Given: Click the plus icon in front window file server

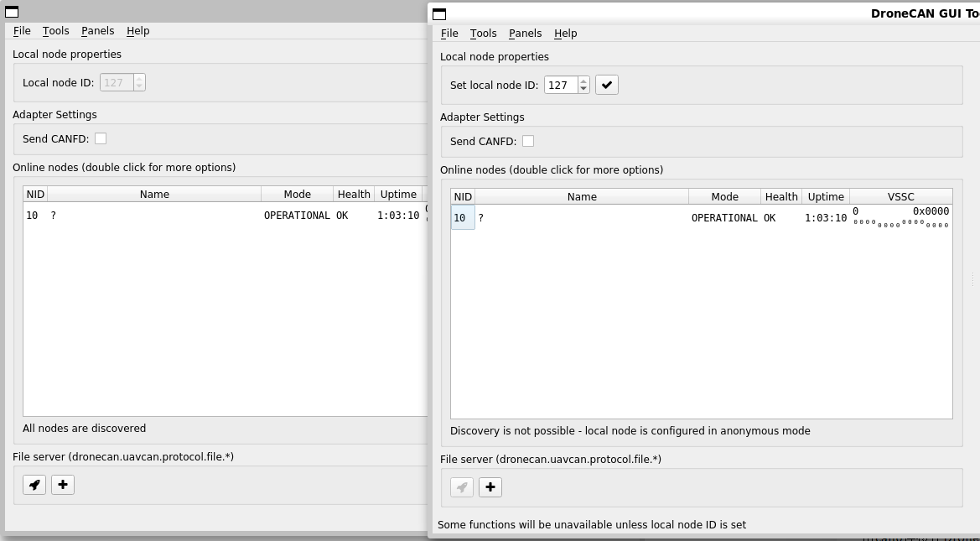Looking at the screenshot, I should coord(490,487).
